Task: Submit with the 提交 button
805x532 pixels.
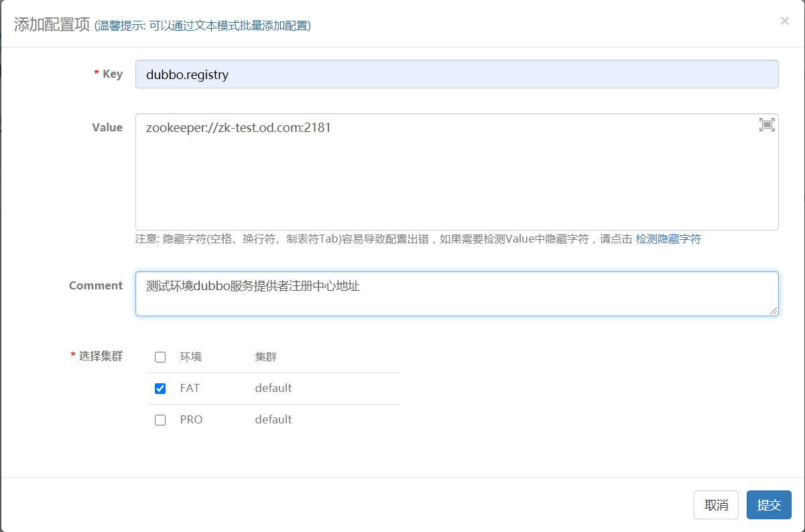Action: (769, 505)
